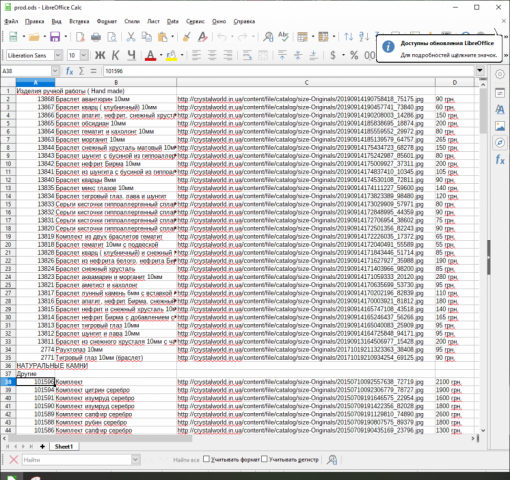
Task: Switch to the Sheet1 tab
Action: (x=64, y=446)
